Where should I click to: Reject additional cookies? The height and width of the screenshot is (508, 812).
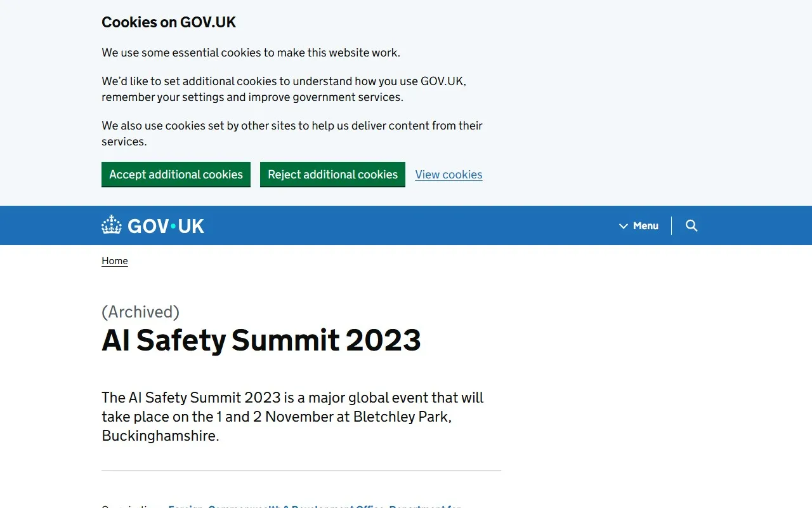[x=332, y=174]
